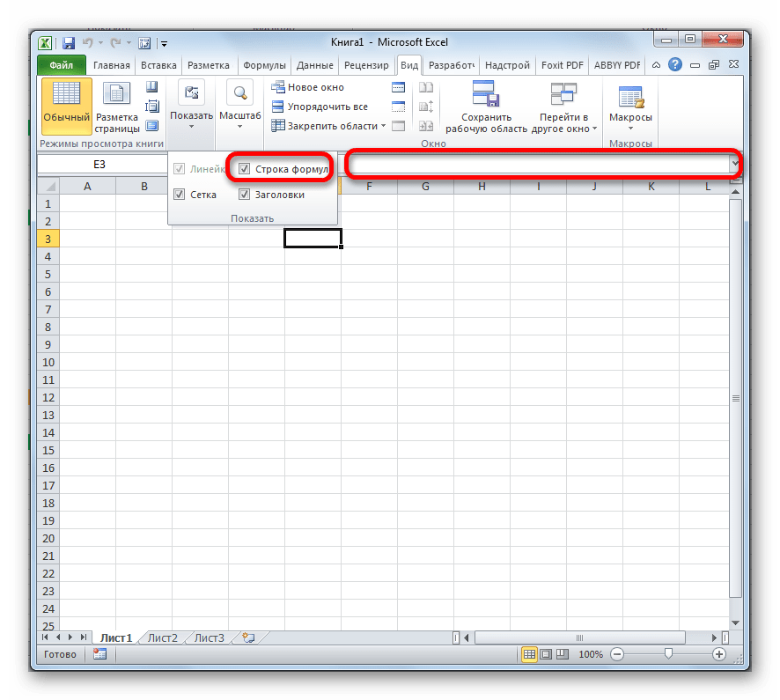Open the Файл tab
Screen dimensions: 780x700
click(x=62, y=65)
